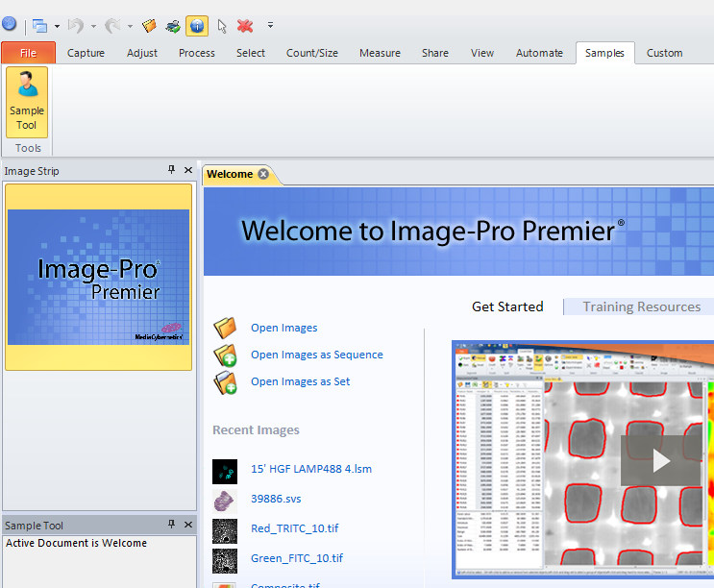Click the 'Active Document is Welcome' text
The width and height of the screenshot is (714, 588).
(x=76, y=543)
